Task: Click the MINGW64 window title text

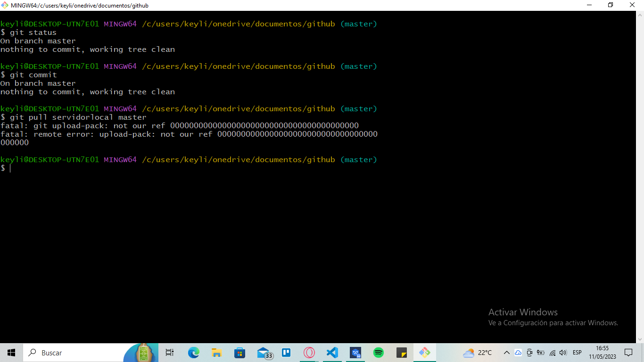Action: click(80, 6)
